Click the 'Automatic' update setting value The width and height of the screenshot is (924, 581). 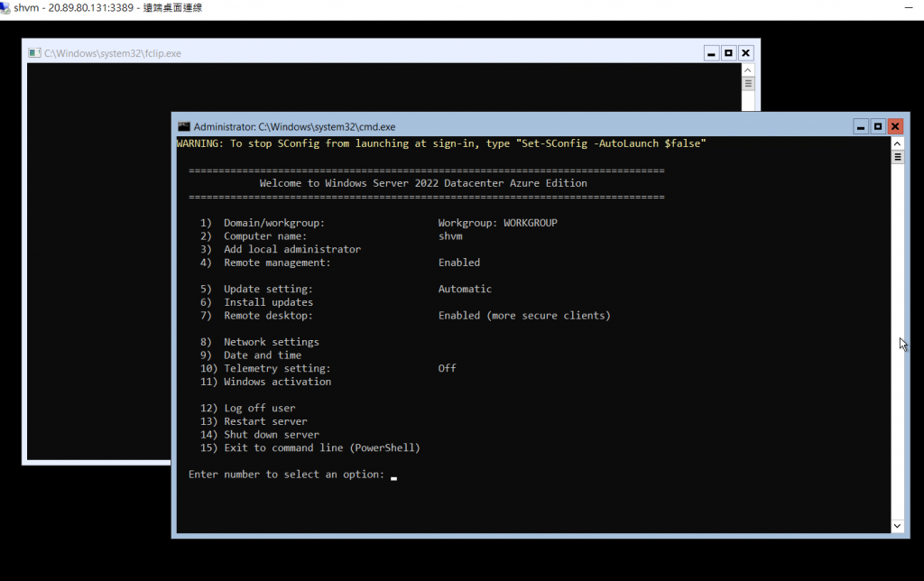coord(465,290)
